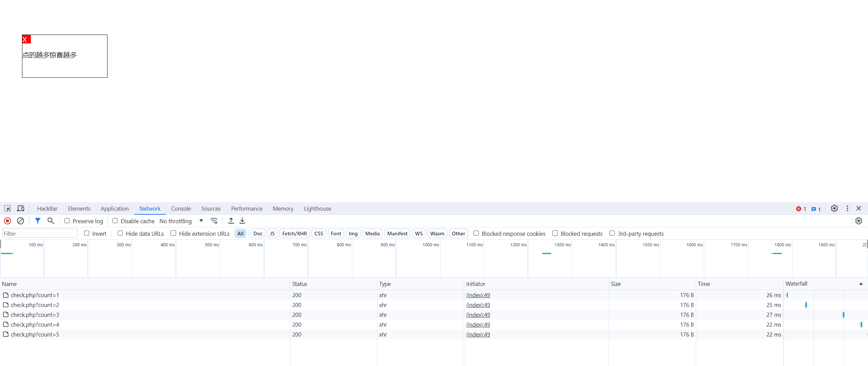This screenshot has height=366, width=868.
Task: Clear the network log
Action: click(x=20, y=221)
